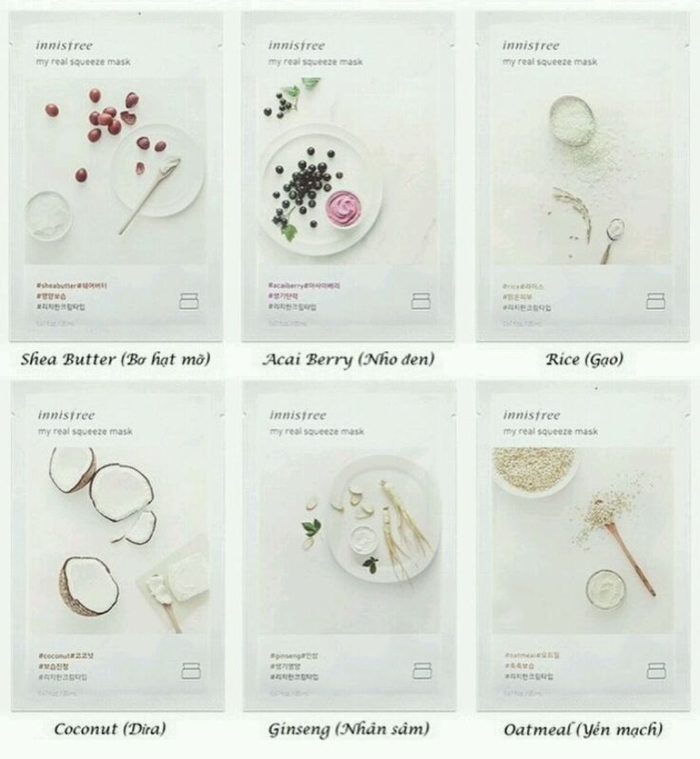The width and height of the screenshot is (700, 759).
Task: Select the Ginseng mask package
Action: (350, 546)
